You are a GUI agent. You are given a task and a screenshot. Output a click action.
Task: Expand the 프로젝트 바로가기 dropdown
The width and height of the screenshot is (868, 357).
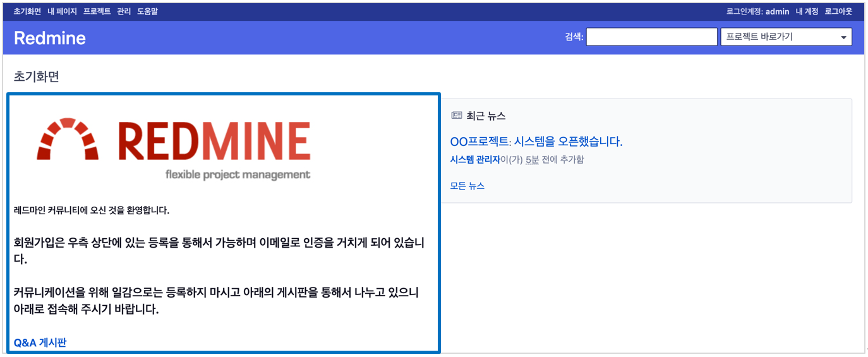786,37
